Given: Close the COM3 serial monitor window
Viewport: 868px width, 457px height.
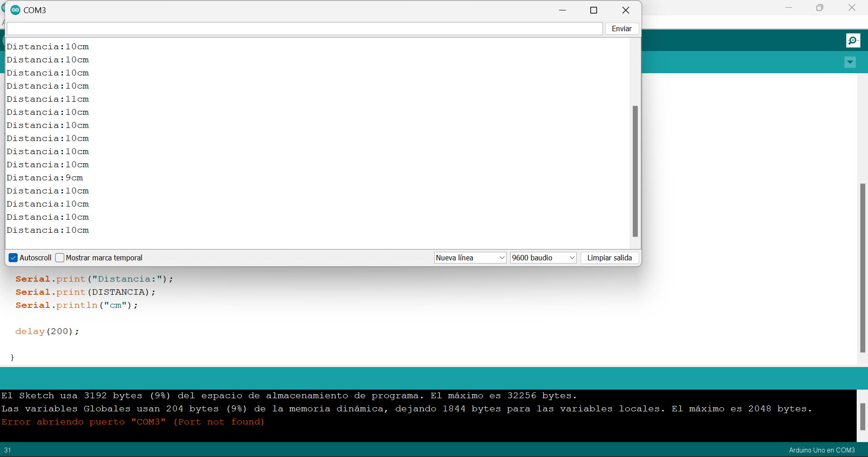Looking at the screenshot, I should (x=626, y=10).
